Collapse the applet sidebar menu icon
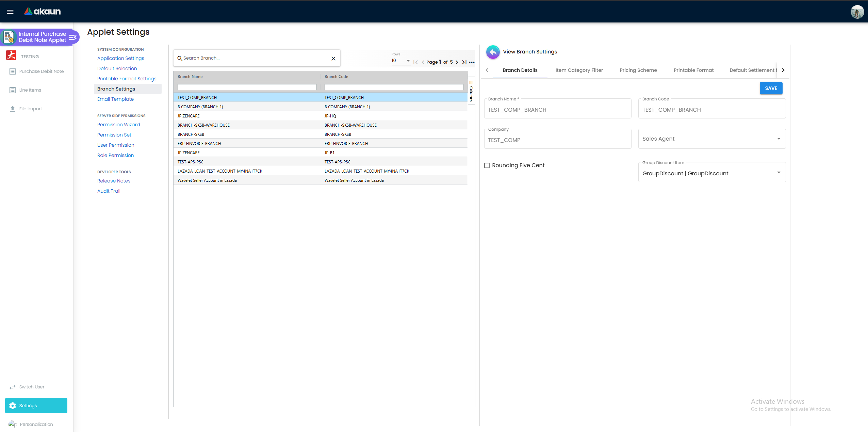This screenshot has height=432, width=868. pyautogui.click(x=73, y=37)
